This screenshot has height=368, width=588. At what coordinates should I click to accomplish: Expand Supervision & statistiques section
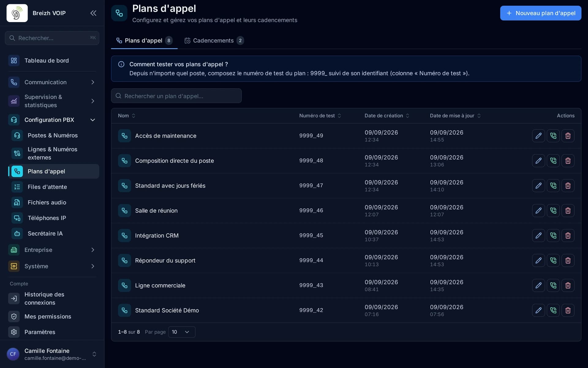coord(52,101)
